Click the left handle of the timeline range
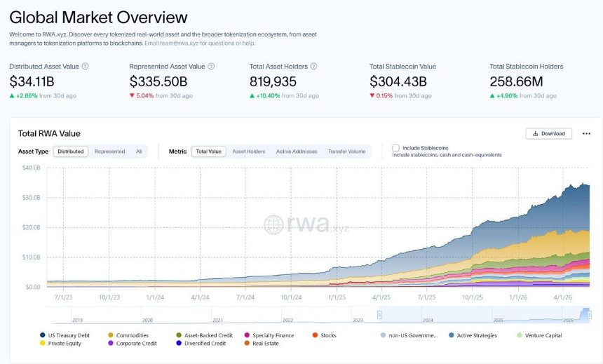The width and height of the screenshot is (603, 364). 379,315
